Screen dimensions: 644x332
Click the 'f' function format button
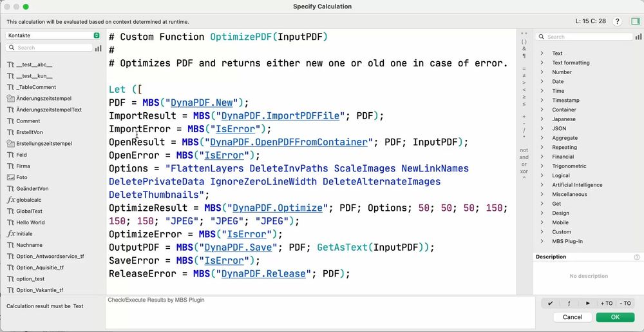pos(569,303)
